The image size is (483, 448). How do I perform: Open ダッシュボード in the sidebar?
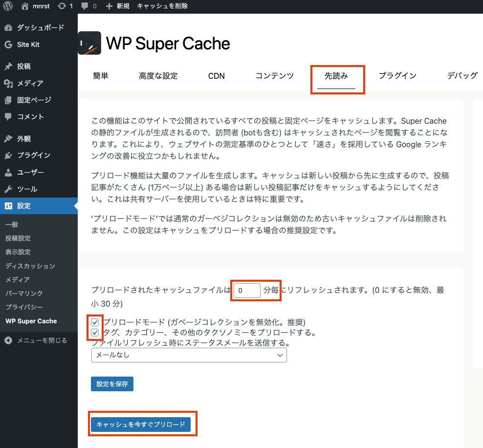click(41, 28)
